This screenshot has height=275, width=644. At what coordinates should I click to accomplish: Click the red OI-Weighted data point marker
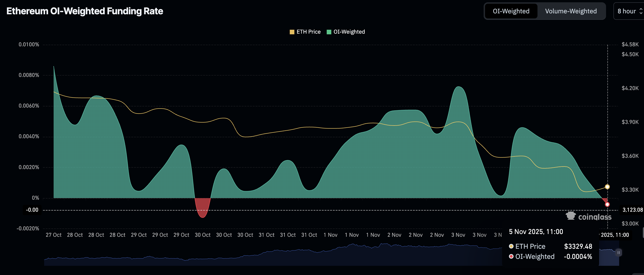coord(607,205)
